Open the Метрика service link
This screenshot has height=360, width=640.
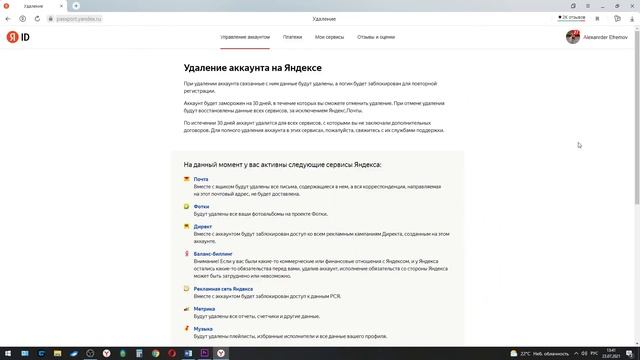[x=204, y=309]
